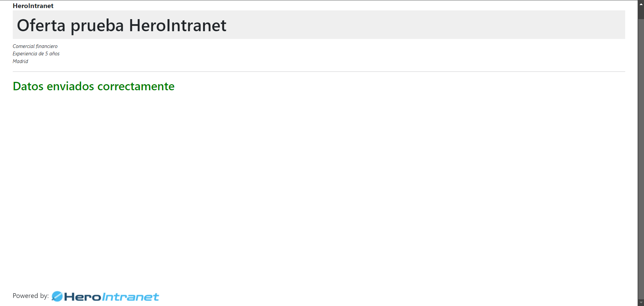This screenshot has height=306, width=644.
Task: Click the 'Powered by:' label
Action: point(31,296)
